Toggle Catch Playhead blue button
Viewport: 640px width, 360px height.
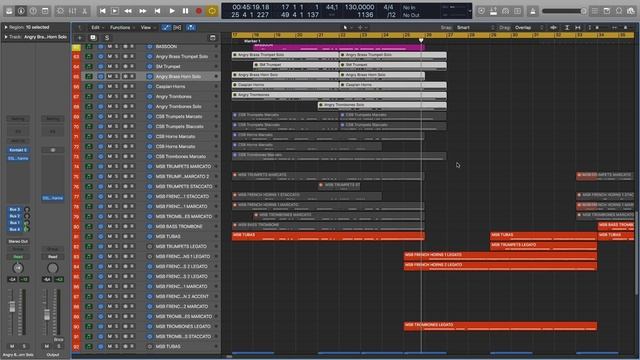click(191, 27)
